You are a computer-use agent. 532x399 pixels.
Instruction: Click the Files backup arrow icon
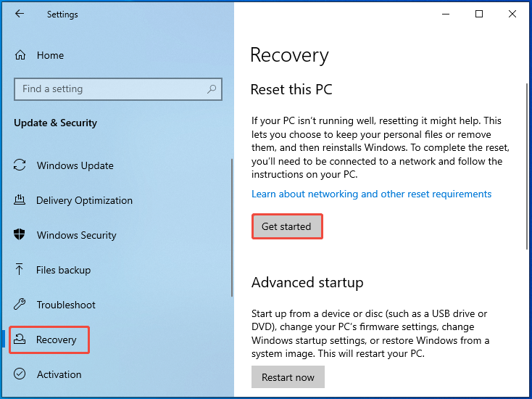[x=20, y=269]
